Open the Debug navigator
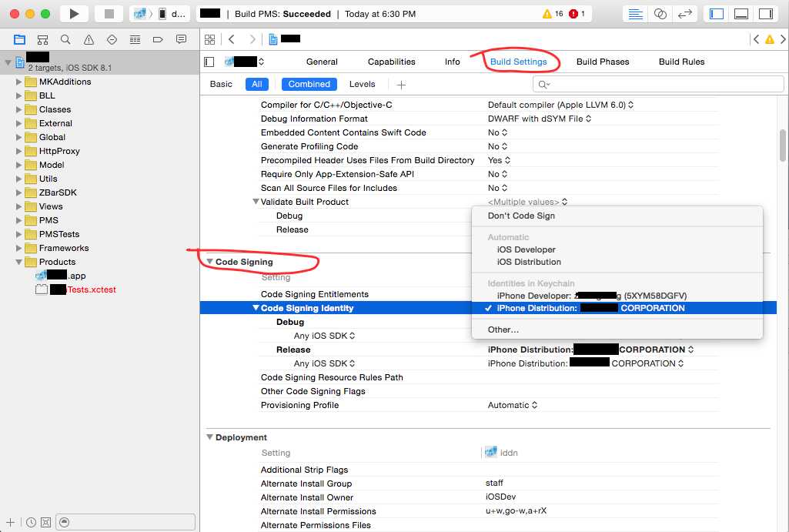Viewport: 789px width, 532px height. 135,39
